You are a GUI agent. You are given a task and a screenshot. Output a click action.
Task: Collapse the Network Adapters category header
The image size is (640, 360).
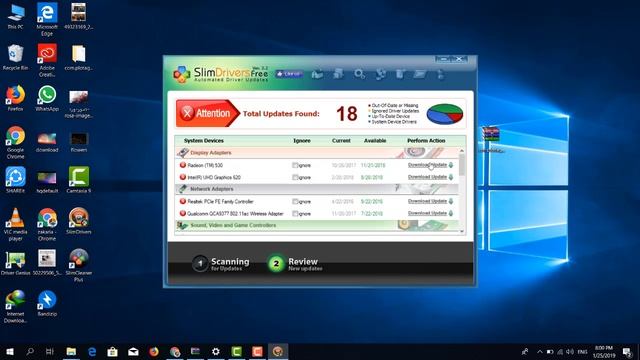point(317,189)
